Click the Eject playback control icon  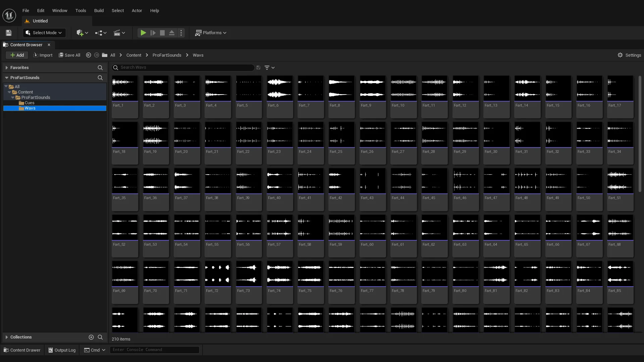[171, 33]
